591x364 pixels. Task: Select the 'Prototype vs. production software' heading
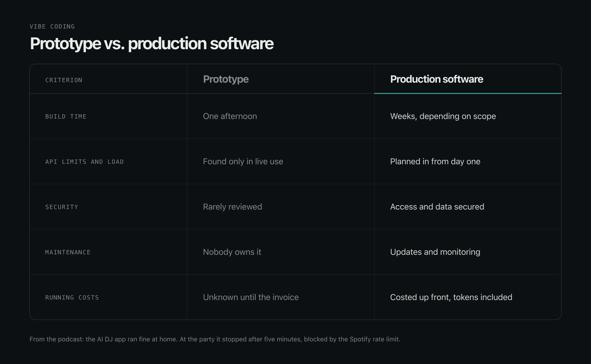152,44
